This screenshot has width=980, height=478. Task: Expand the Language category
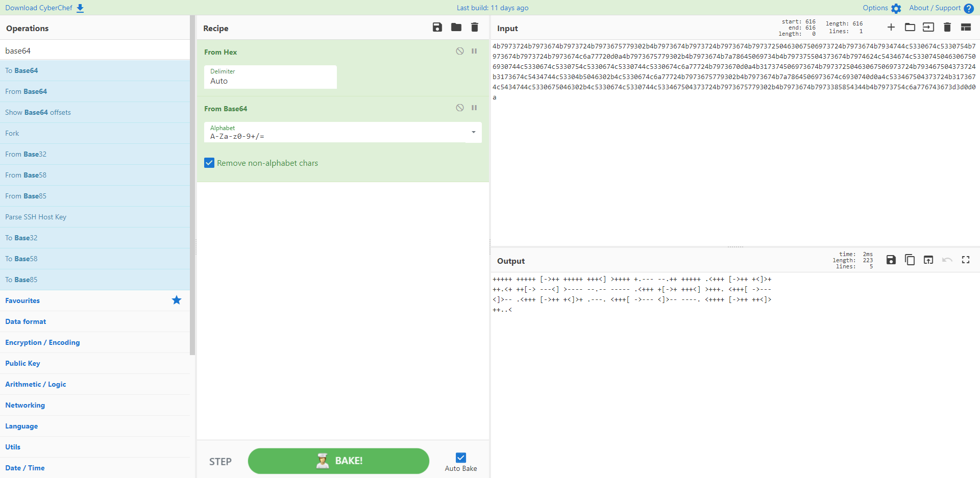tap(95, 426)
